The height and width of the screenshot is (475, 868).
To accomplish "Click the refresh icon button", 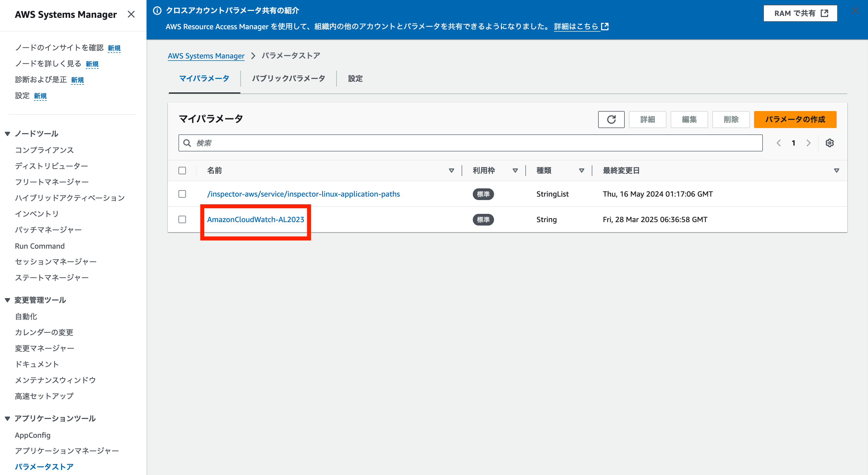I will [611, 119].
